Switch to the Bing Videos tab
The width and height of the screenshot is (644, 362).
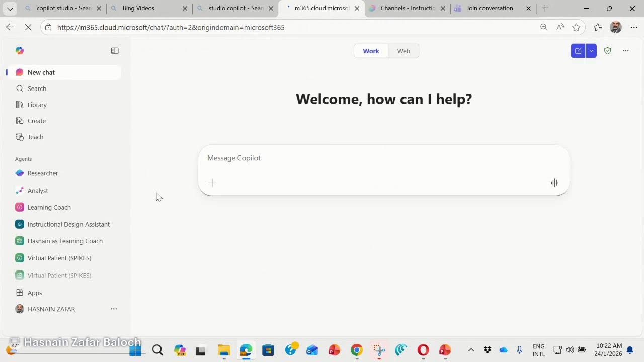(x=149, y=8)
